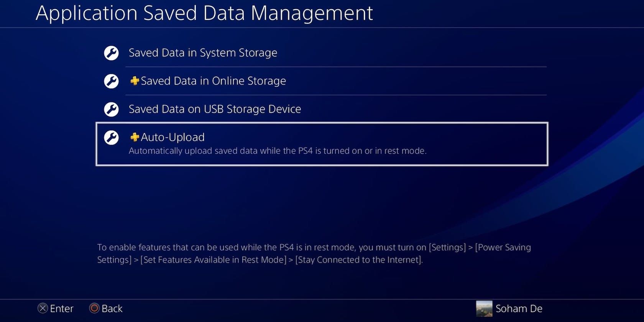The height and width of the screenshot is (322, 644).
Task: Open Saved Data in Online Storage
Action: pyautogui.click(x=213, y=81)
